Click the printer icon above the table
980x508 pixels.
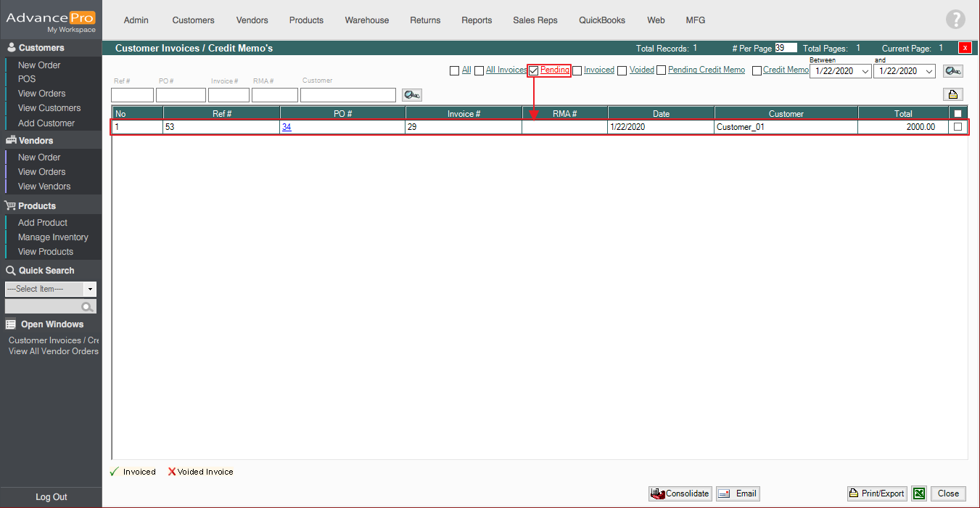coord(952,94)
